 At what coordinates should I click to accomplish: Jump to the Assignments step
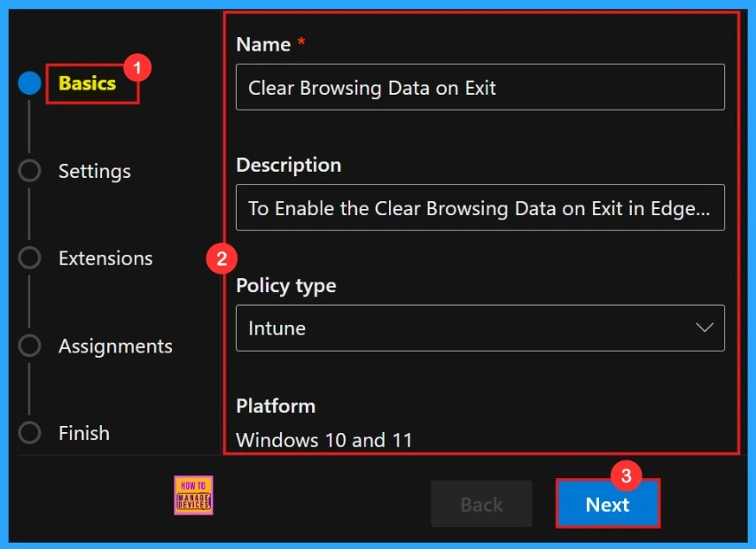coord(115,346)
